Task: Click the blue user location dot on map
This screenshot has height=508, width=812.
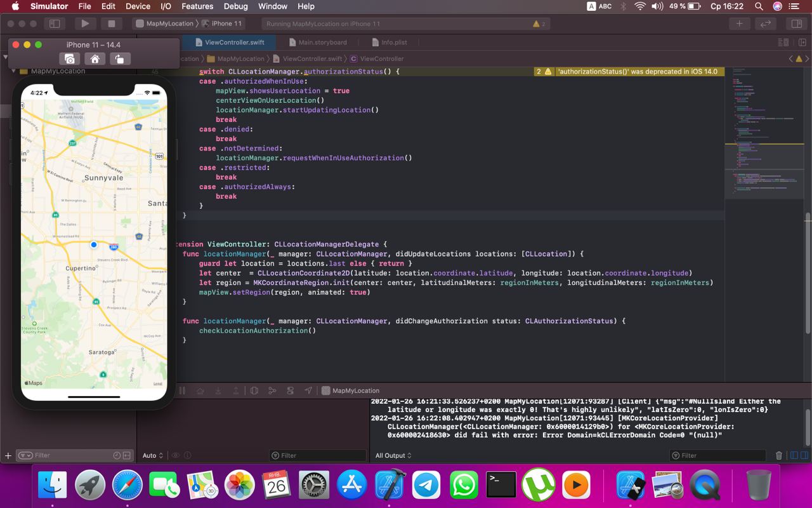Action: 94,244
